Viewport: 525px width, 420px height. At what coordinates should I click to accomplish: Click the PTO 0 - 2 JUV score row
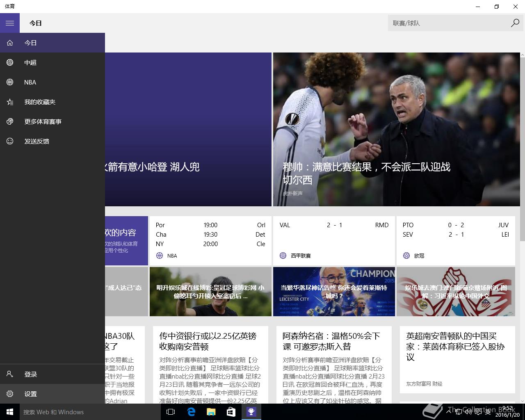456,225
